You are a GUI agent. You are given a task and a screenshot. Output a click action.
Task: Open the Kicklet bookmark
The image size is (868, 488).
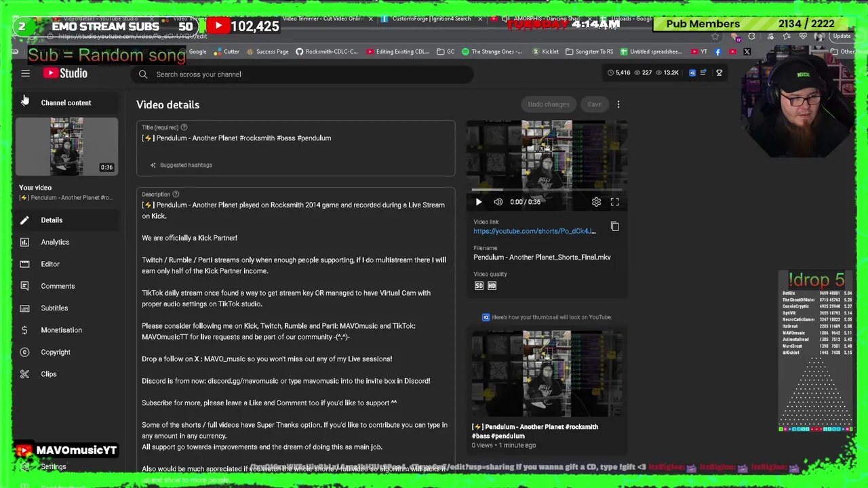tap(545, 52)
